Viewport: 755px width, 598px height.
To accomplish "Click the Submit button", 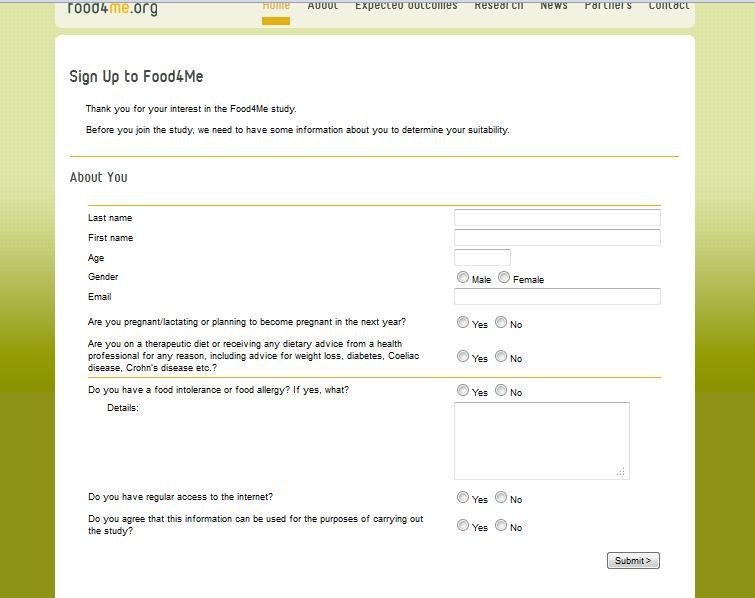I will pyautogui.click(x=633, y=560).
